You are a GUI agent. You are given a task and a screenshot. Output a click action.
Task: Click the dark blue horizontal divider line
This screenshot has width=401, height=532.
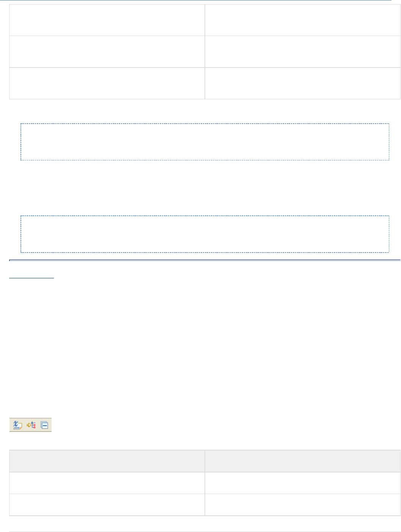point(205,261)
